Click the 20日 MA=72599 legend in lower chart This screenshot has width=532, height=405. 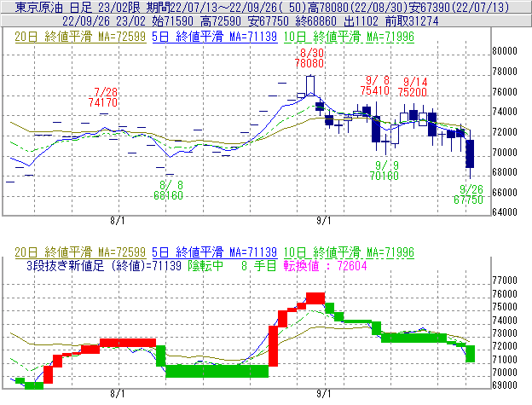click(80, 252)
